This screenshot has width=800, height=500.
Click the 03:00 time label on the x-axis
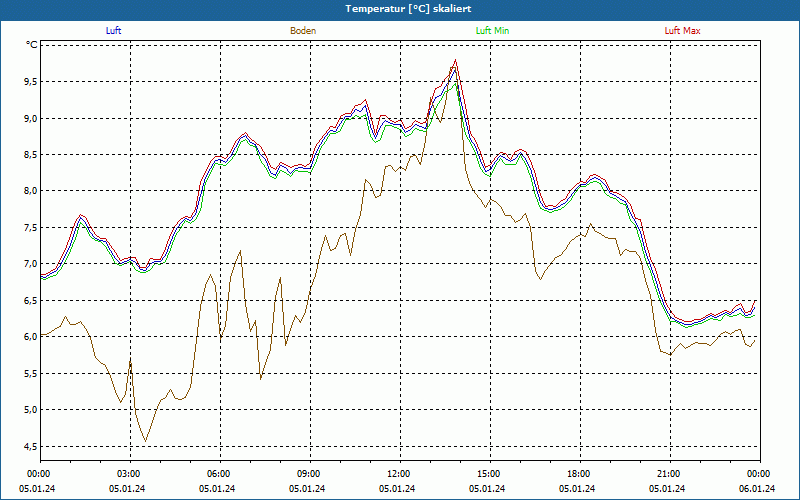pos(131,474)
